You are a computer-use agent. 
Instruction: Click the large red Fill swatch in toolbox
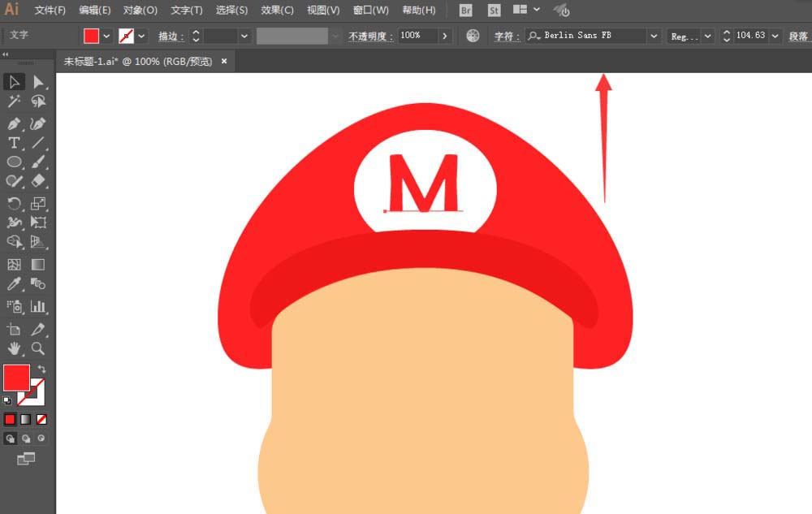[x=16, y=378]
